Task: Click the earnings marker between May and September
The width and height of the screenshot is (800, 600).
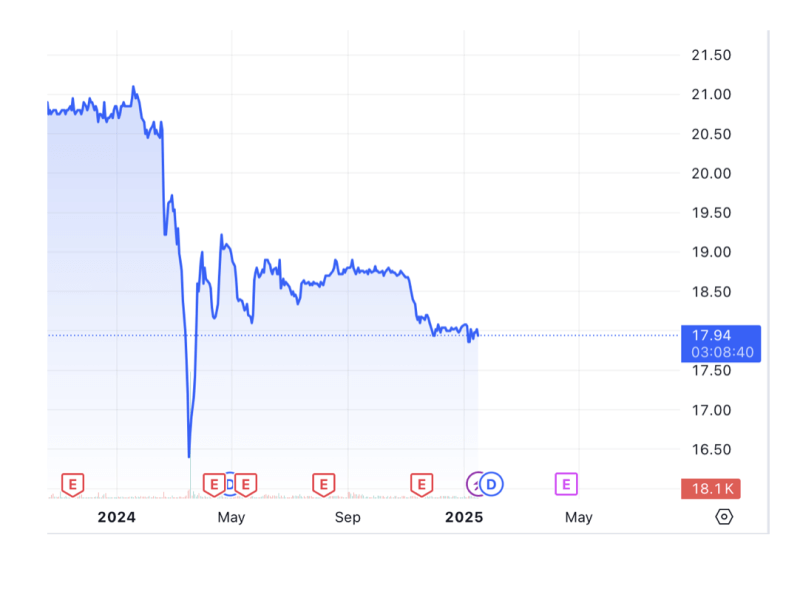Action: point(322,484)
